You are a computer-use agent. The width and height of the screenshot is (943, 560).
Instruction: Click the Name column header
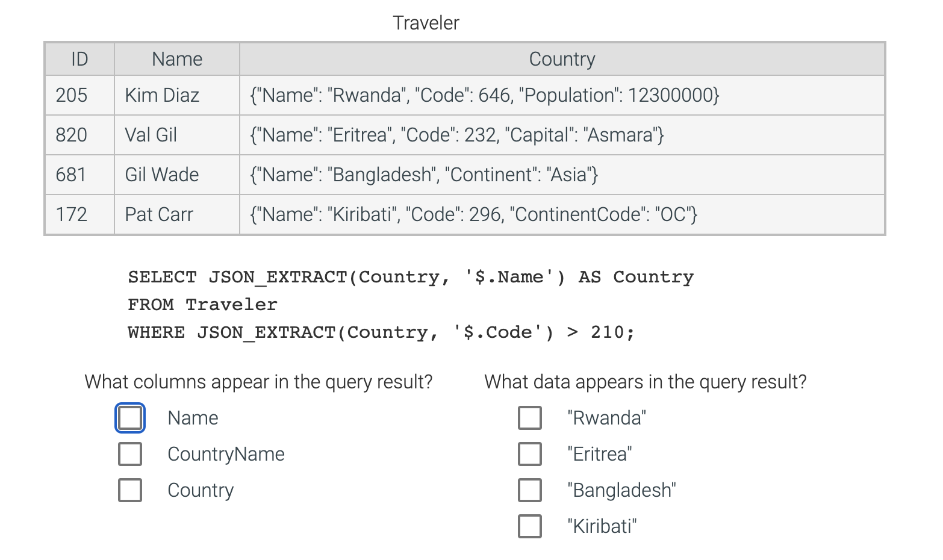pos(176,58)
